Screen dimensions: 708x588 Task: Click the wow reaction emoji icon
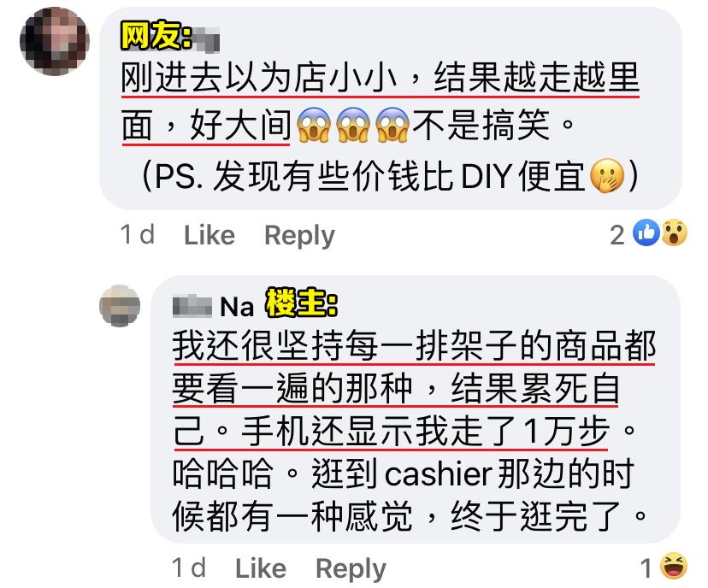pos(674,232)
